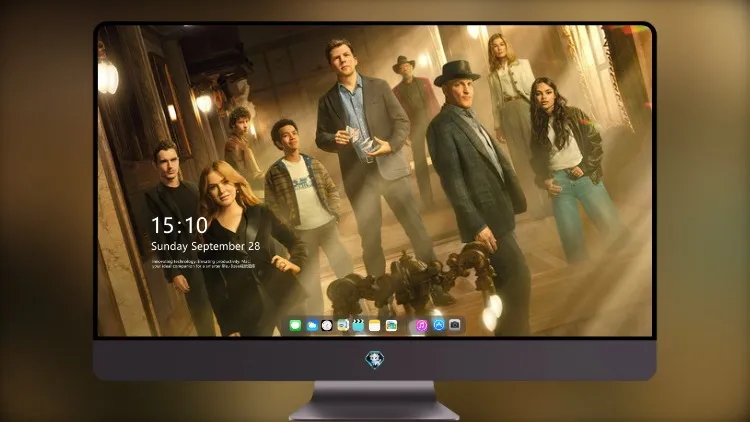Open the Clips clapperboard app in dock
The height and width of the screenshot is (422, 750).
coord(358,326)
